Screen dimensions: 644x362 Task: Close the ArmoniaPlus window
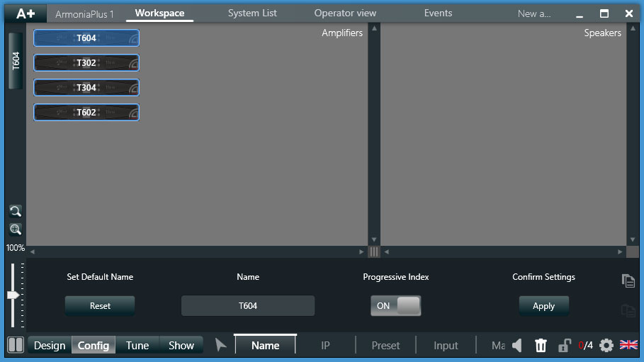pos(629,13)
